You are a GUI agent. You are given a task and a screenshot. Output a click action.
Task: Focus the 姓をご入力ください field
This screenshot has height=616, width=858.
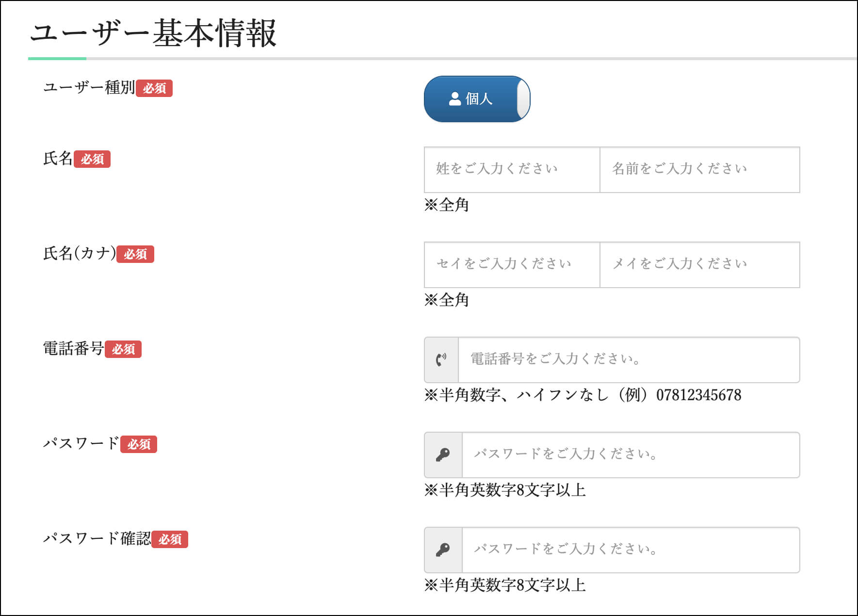pos(512,170)
